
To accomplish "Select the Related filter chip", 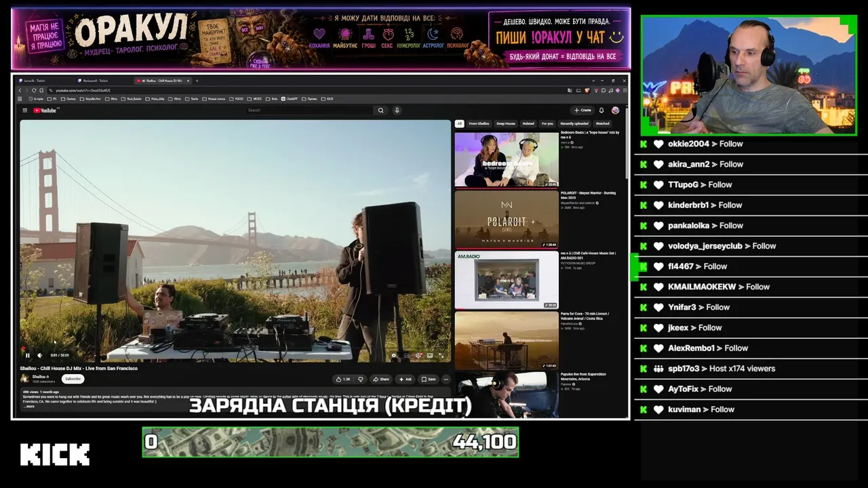I will coord(528,124).
